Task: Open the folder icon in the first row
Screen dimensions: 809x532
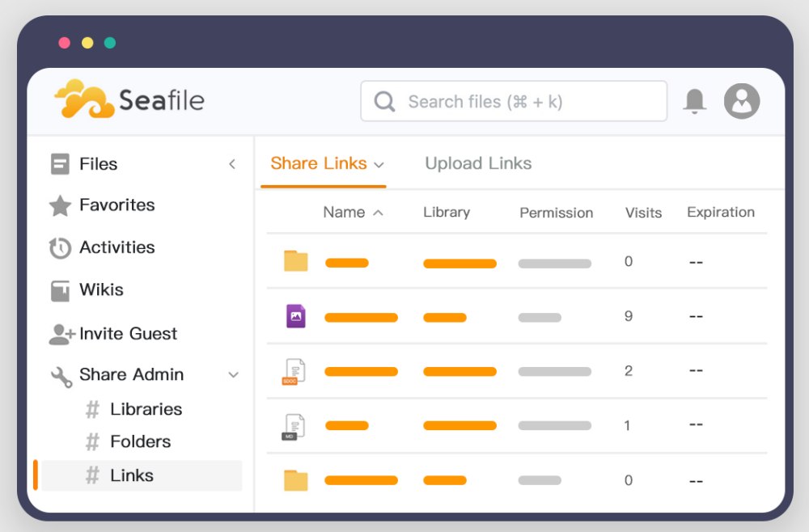Action: [x=294, y=261]
